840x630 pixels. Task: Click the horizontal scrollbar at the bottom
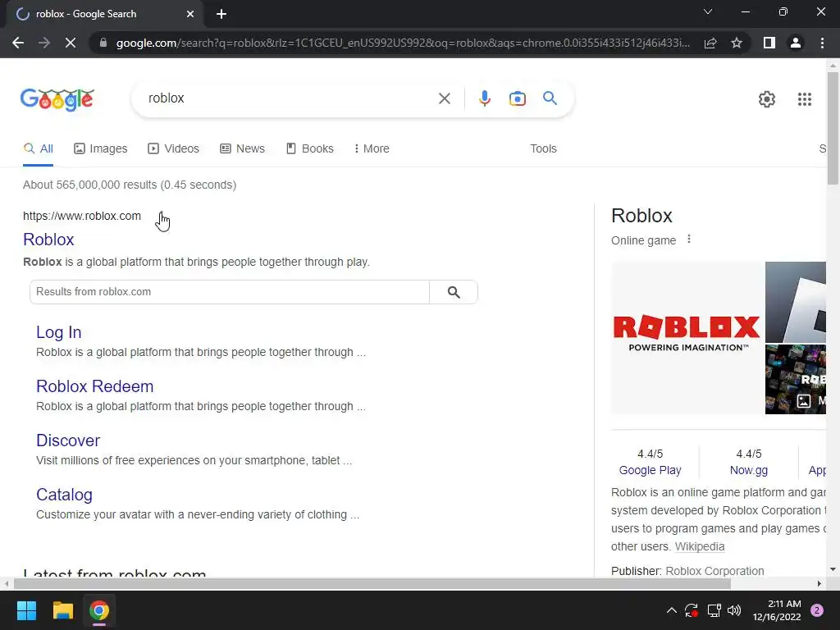372,583
